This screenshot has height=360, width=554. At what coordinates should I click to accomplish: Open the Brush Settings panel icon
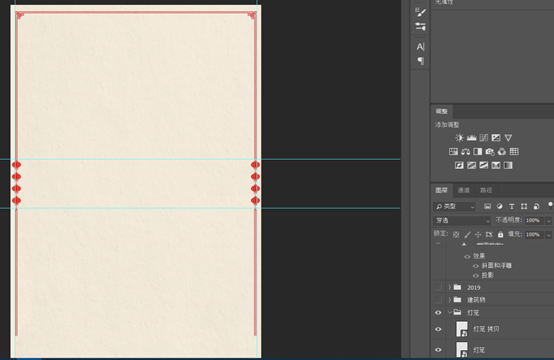coord(420,12)
